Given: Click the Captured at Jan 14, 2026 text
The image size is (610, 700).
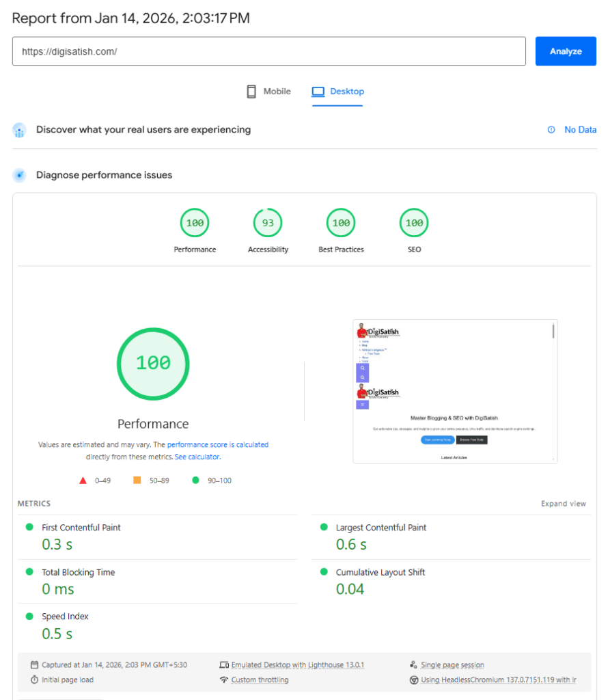Looking at the screenshot, I should coord(114,664).
